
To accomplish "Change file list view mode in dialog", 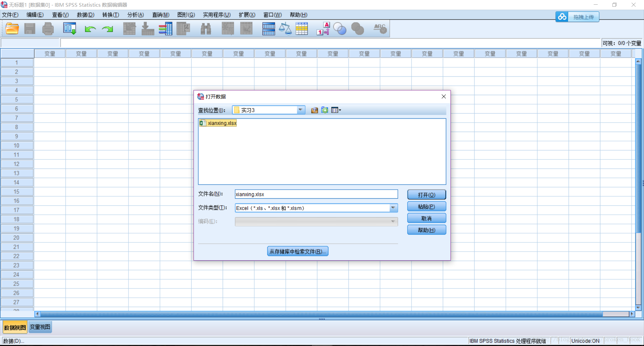I will (336, 110).
